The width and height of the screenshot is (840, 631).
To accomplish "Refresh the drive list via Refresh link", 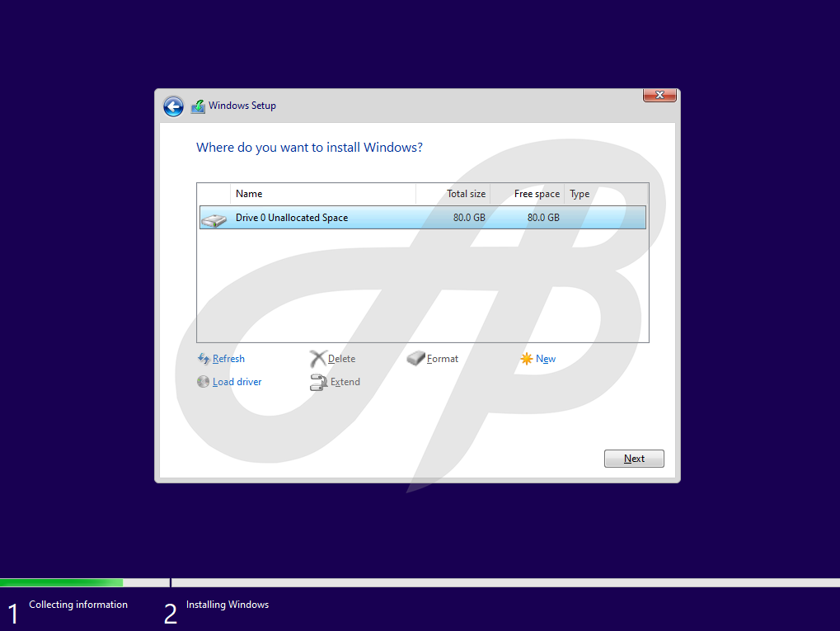I will pyautogui.click(x=228, y=359).
